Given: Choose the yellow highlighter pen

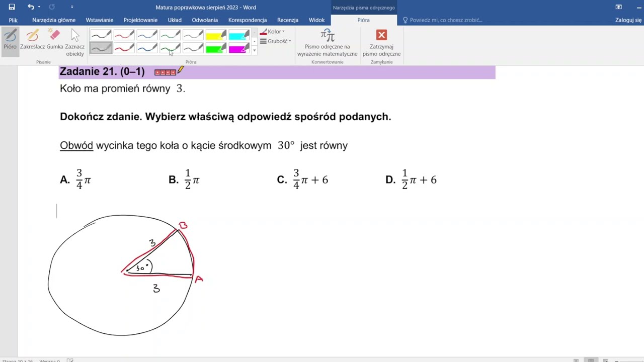Looking at the screenshot, I should point(216,35).
